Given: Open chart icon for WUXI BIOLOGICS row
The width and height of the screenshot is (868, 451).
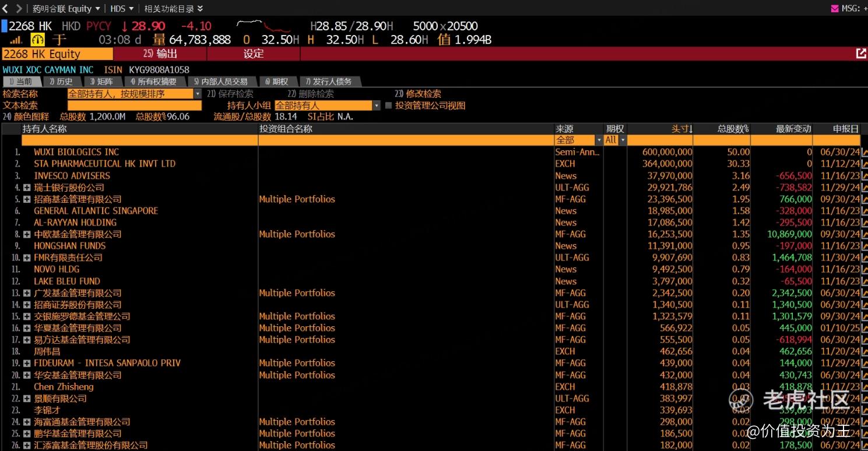Looking at the screenshot, I should (865, 152).
